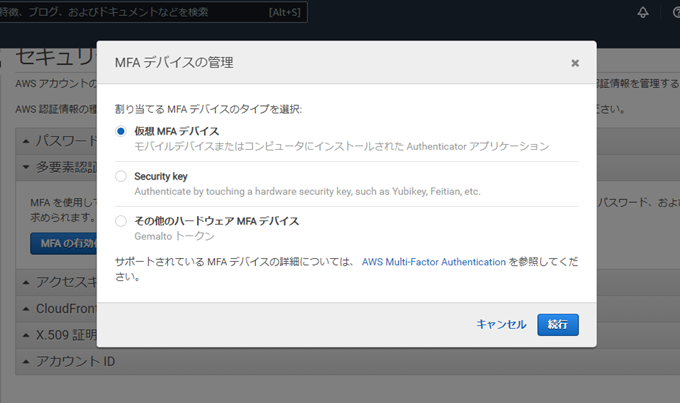Image resolution: width=680 pixels, height=403 pixels.
Task: Open the AWS Multi-Factor Authentication link
Action: pos(434,262)
